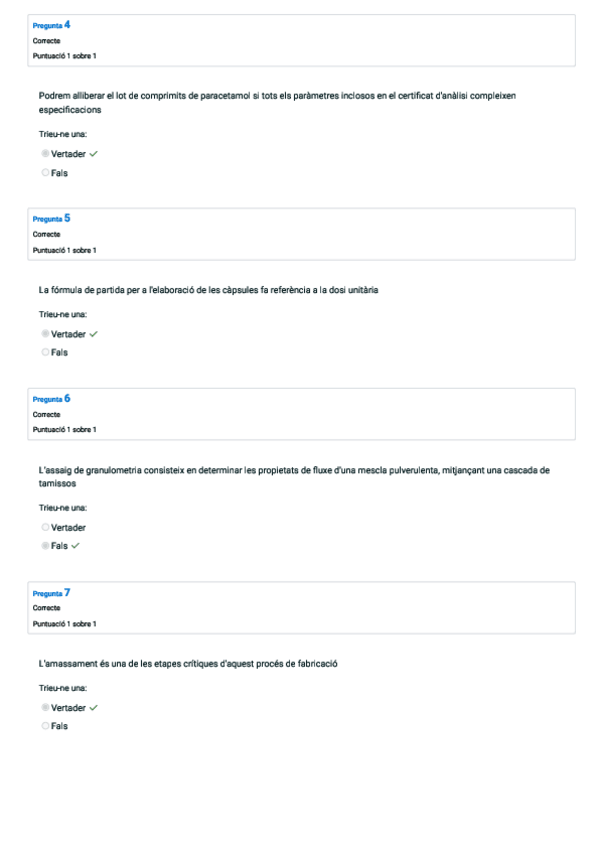The image size is (599, 848).
Task: Pick Fals radio under Pregunta 6
Action: 45,546
